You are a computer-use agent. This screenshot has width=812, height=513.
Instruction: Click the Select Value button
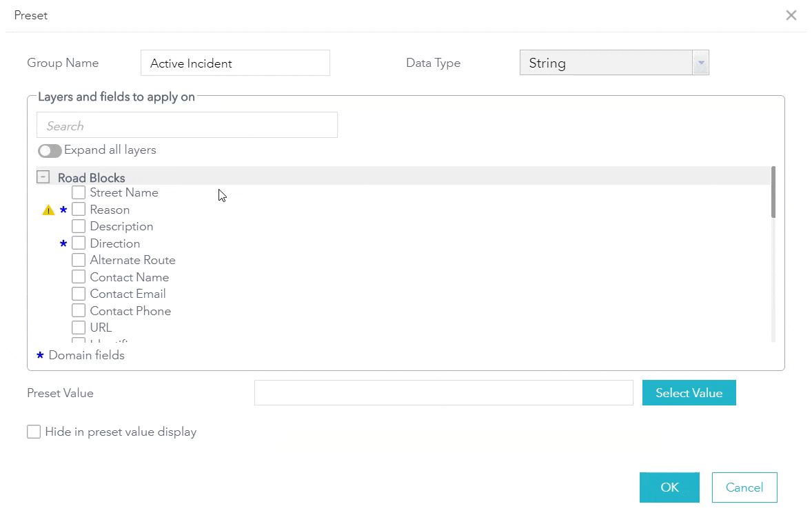[x=689, y=393]
